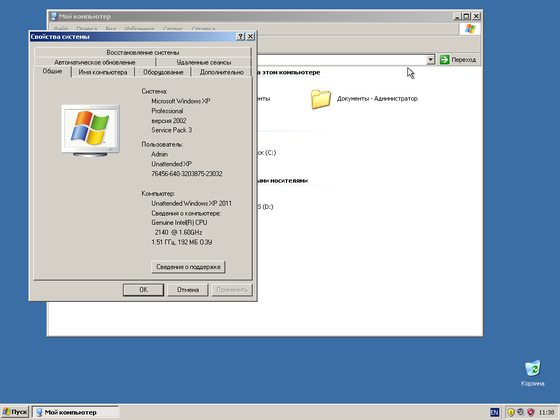560x420 pixels.
Task: Cancel with the Отмена button
Action: tap(188, 290)
